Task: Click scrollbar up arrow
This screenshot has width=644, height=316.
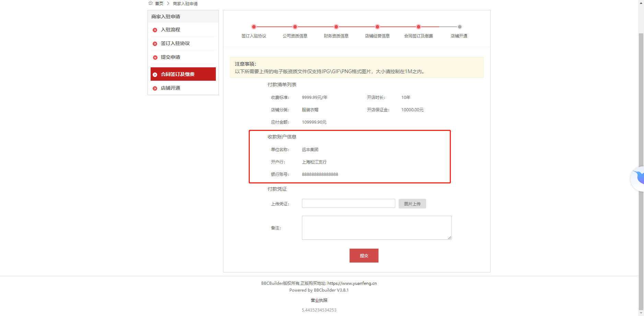Action: pos(641,2)
